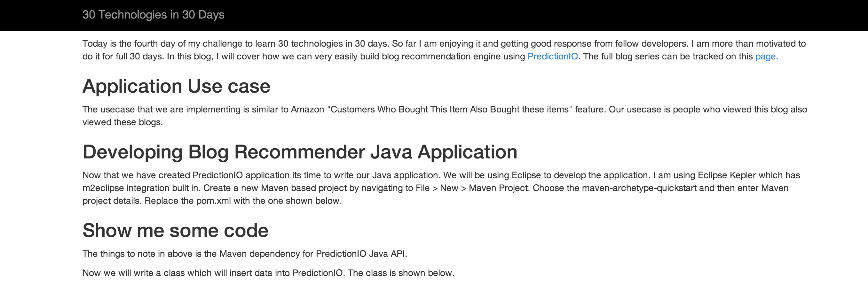Open the PredictionIO hyperlink
The image size is (868, 283).
click(552, 57)
